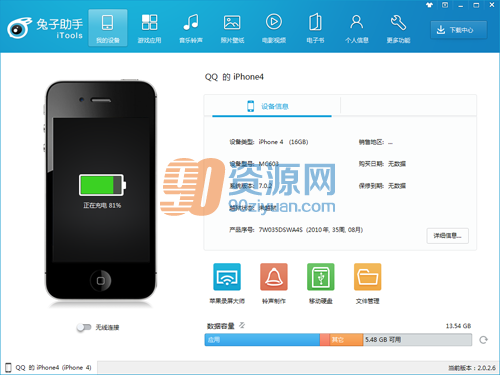Edit the 数据容量 pencil icon
The image size is (500, 375).
pos(242,325)
